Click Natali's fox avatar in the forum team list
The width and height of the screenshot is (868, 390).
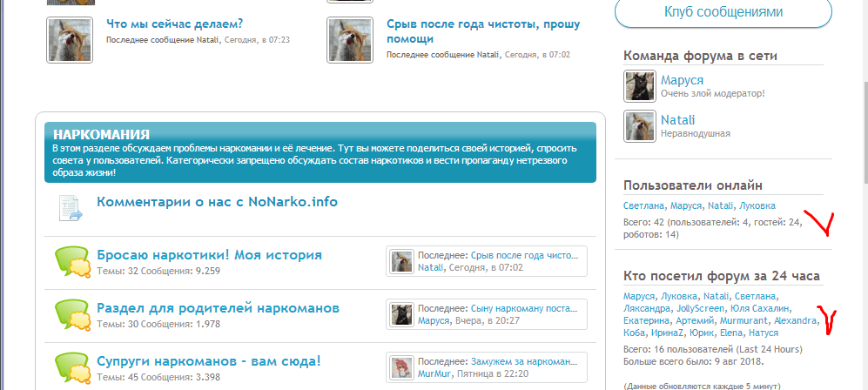point(640,126)
